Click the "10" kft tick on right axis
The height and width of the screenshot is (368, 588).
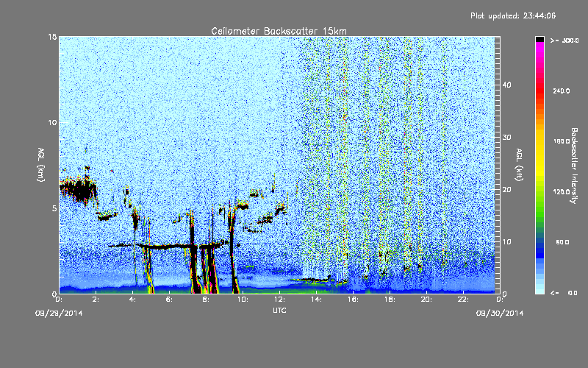point(506,241)
